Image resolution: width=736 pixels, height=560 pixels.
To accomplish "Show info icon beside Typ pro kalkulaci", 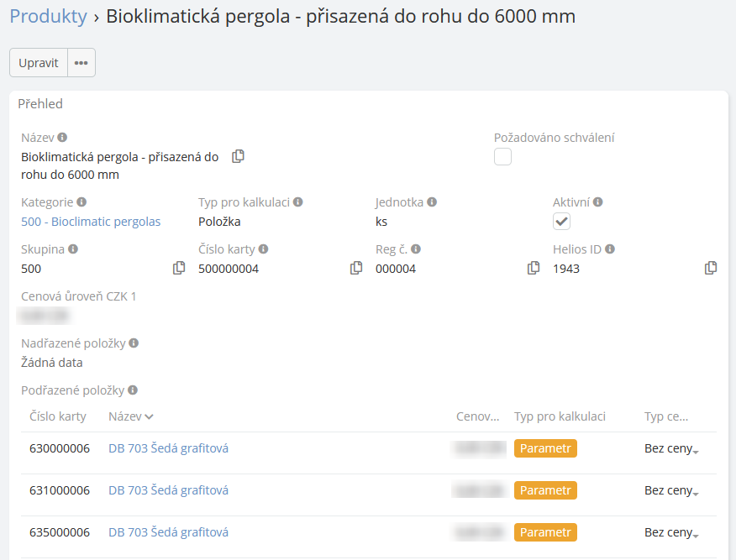I will point(298,202).
